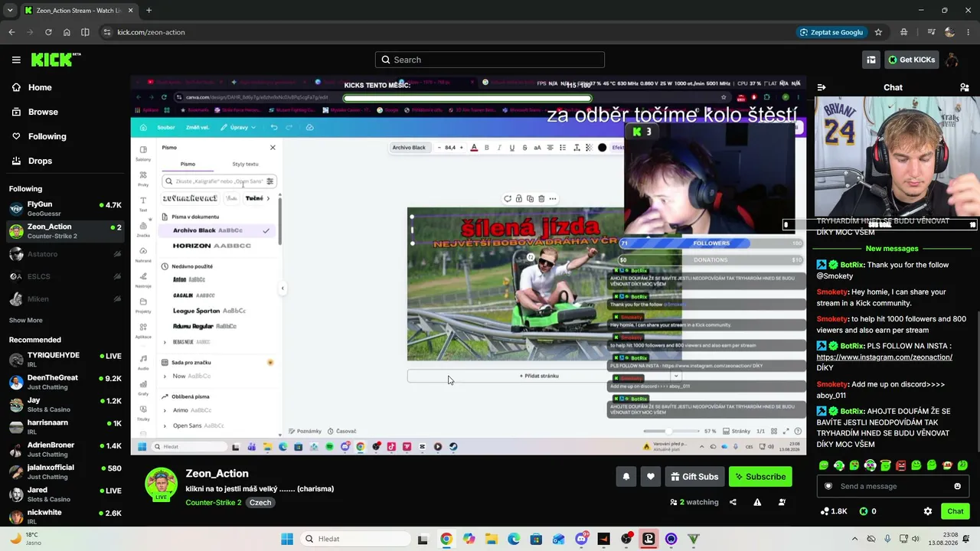Open TYRIQUEHYDE recommended channel
This screenshot has height=551, width=980.
pyautogui.click(x=65, y=360)
